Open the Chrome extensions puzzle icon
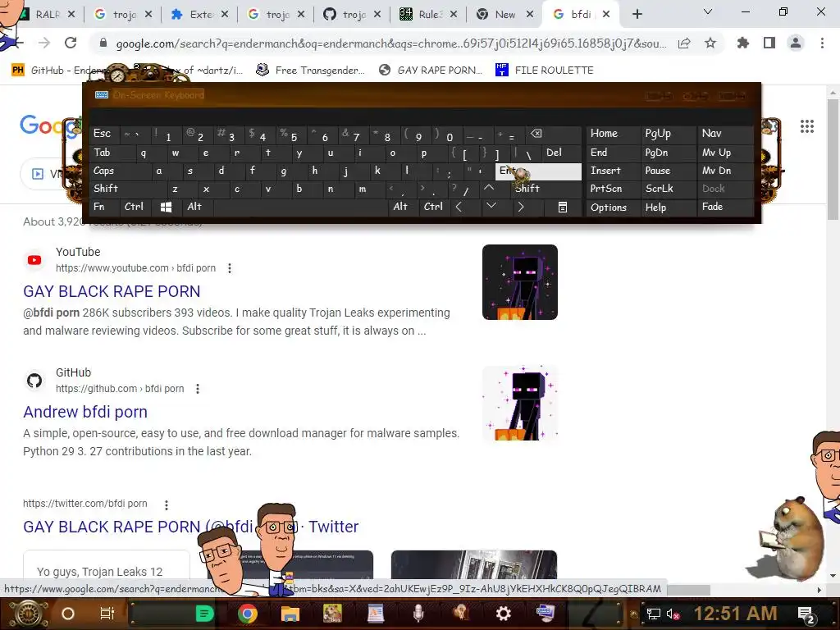This screenshot has width=840, height=630. 743,43
